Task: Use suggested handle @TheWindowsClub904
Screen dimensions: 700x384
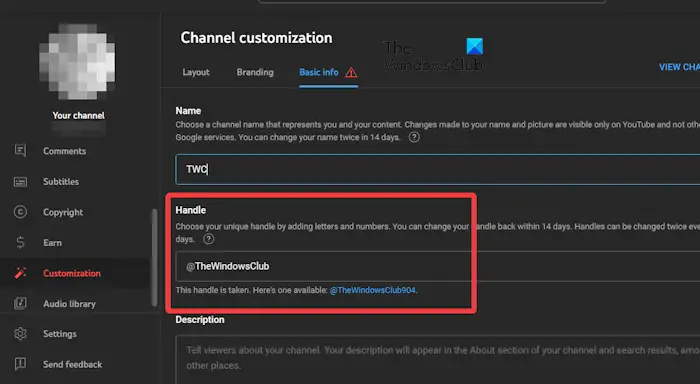Action: coord(372,290)
